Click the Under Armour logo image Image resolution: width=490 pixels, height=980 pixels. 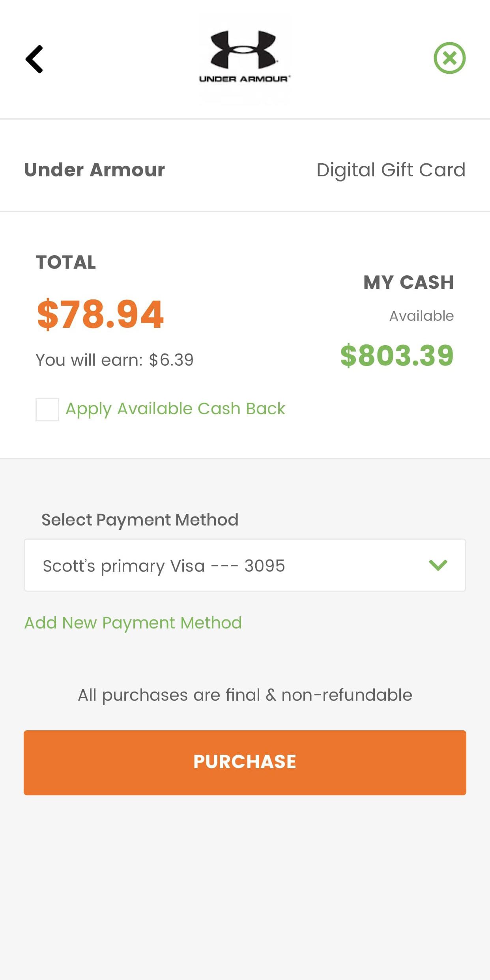(245, 58)
